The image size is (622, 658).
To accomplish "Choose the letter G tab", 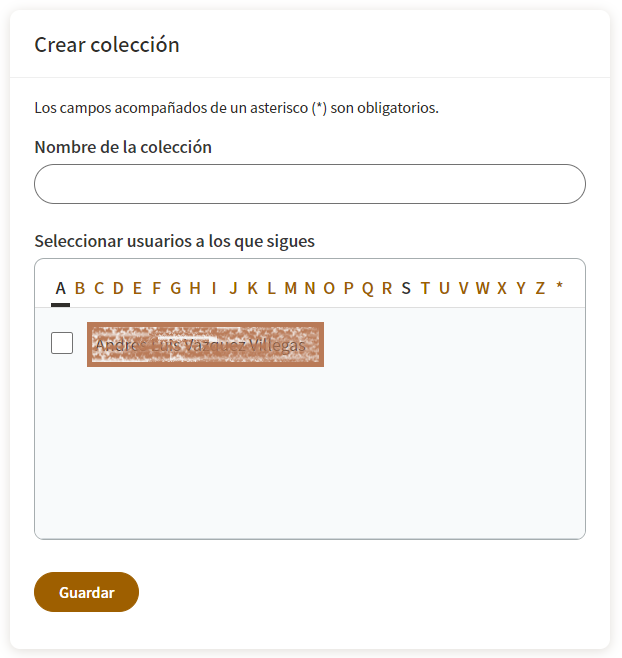I will pyautogui.click(x=175, y=288).
